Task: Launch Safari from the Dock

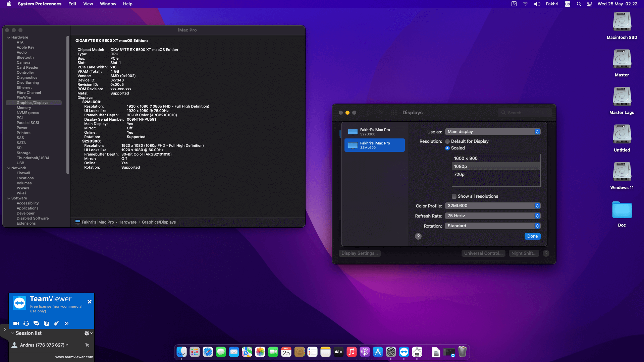Action: click(x=208, y=352)
